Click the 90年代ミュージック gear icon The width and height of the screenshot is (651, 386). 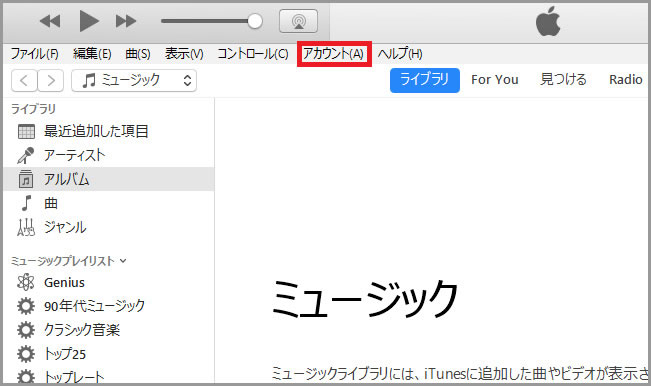(26, 306)
